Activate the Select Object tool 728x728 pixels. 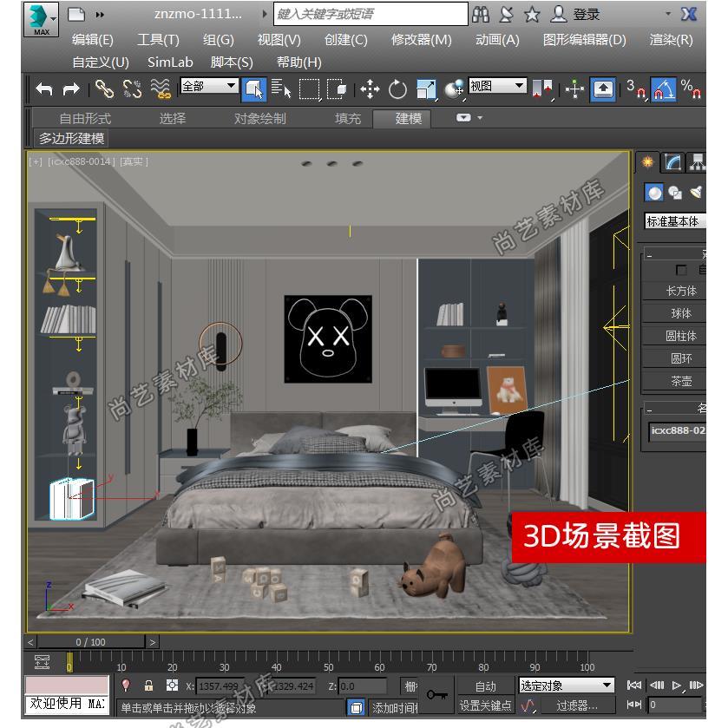click(254, 89)
